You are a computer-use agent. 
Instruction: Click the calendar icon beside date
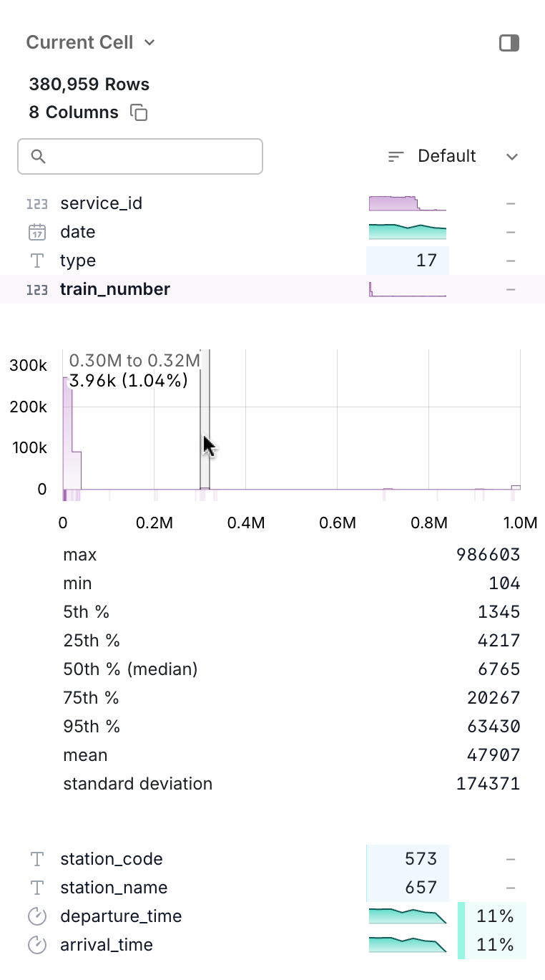point(38,232)
